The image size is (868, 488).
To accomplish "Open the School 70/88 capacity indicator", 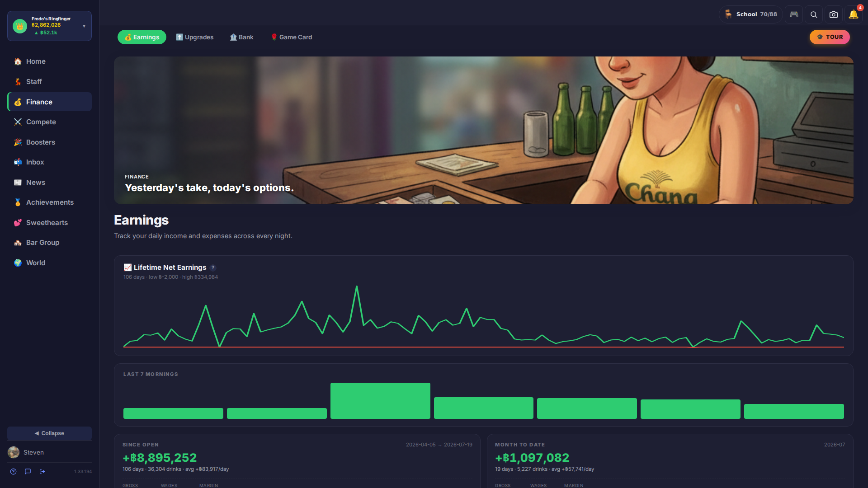I will point(750,14).
